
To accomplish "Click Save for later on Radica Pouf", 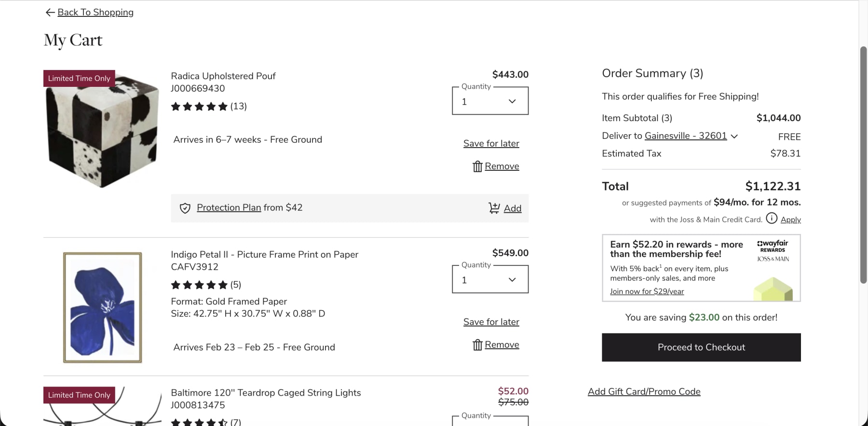I will 491,143.
